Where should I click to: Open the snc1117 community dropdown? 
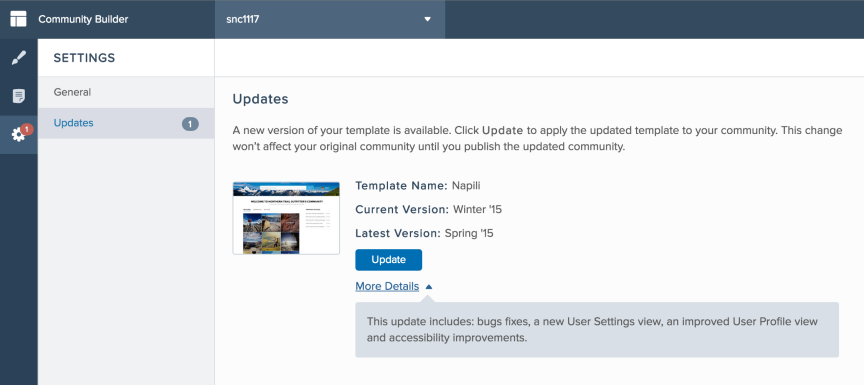(x=330, y=19)
